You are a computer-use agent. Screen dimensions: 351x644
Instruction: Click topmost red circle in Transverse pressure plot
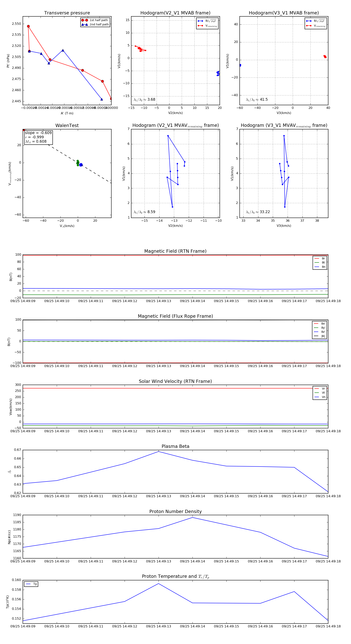pyautogui.click(x=28, y=26)
